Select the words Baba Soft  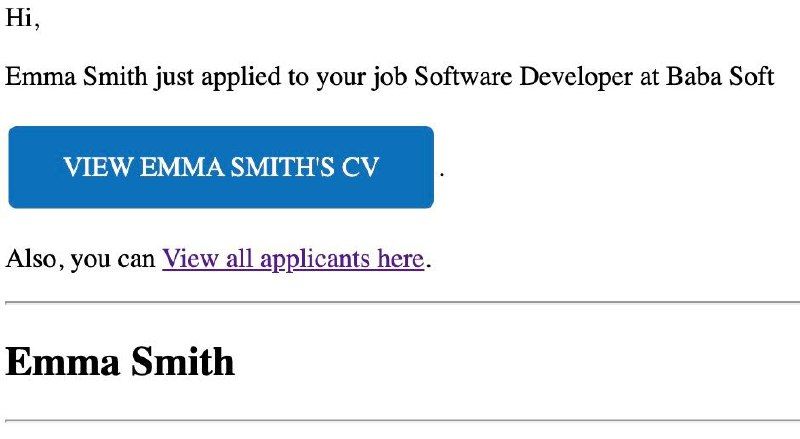pos(720,77)
